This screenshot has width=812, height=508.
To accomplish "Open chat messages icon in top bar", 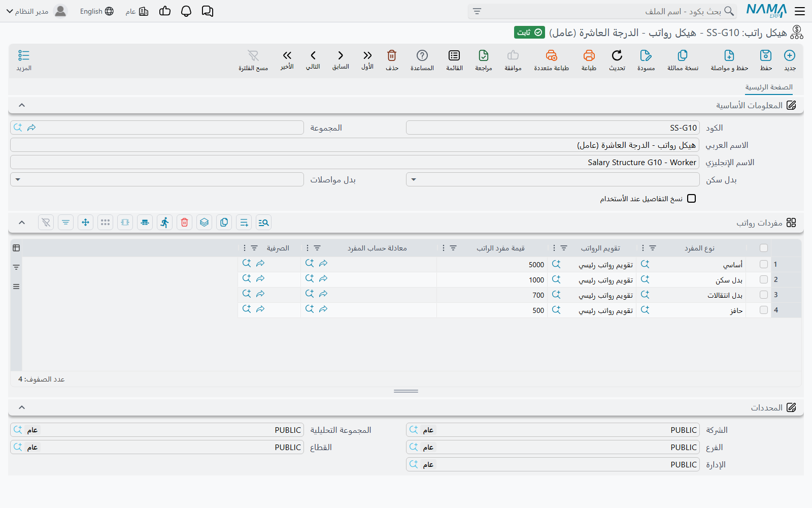I will pyautogui.click(x=208, y=11).
